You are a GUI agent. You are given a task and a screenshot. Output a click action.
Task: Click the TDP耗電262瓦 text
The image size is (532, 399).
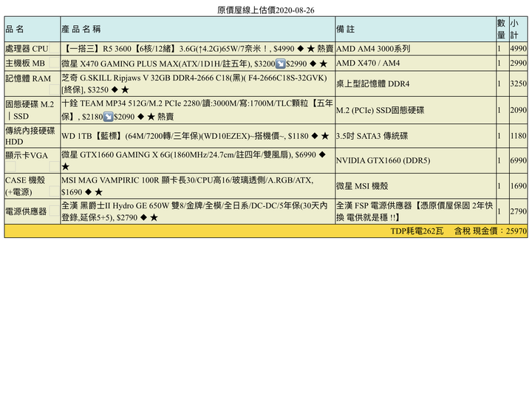point(417,231)
